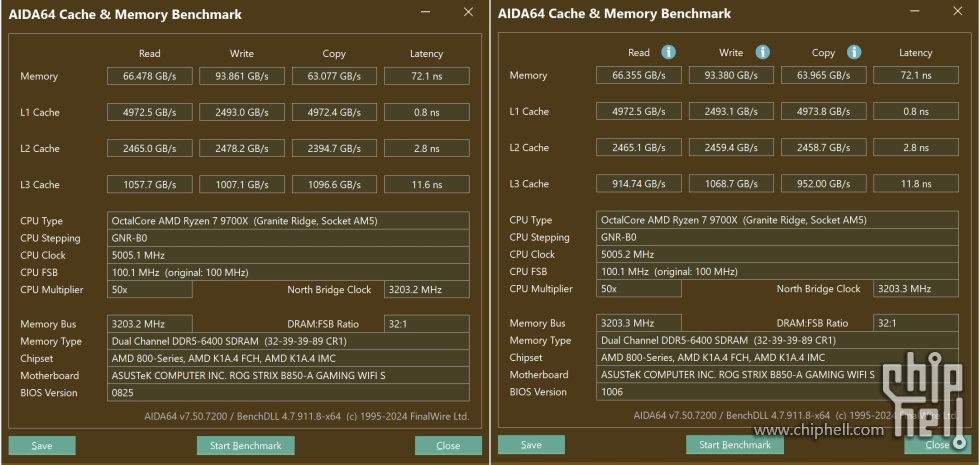Viewport: 980px width, 465px height.
Task: Click Latency column header in left window
Action: [x=426, y=54]
